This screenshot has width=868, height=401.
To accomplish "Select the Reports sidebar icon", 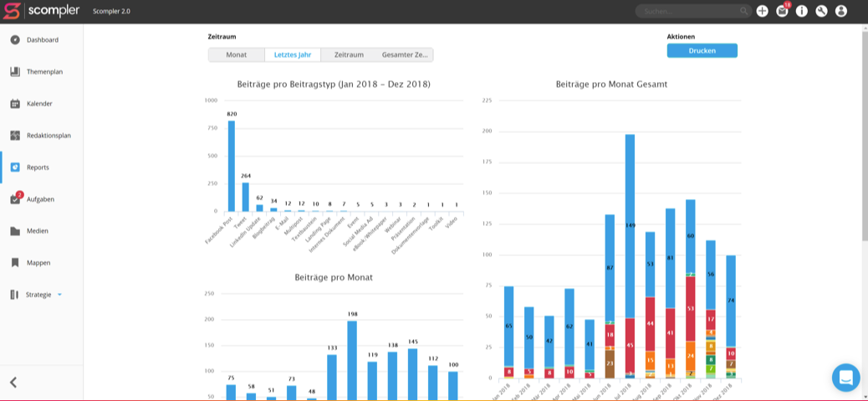I will [15, 167].
